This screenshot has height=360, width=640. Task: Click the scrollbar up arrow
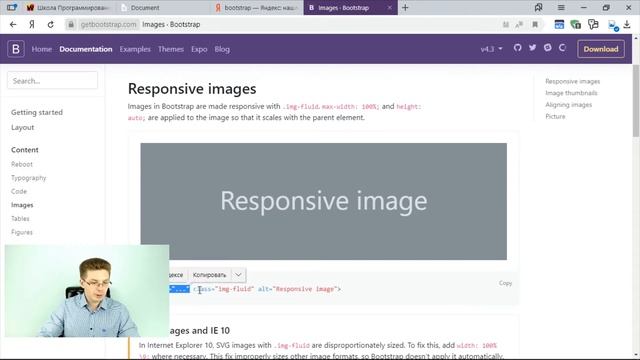[x=636, y=38]
